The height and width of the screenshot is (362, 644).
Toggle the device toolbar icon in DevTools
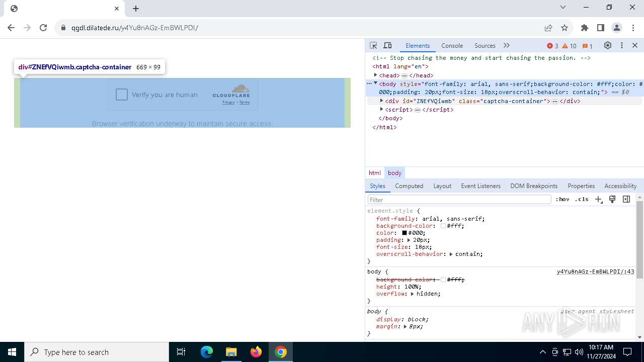(x=387, y=45)
